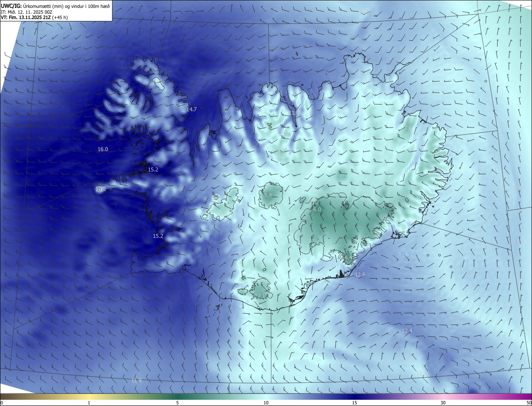Select the 12.6 value on the coast

click(360, 274)
